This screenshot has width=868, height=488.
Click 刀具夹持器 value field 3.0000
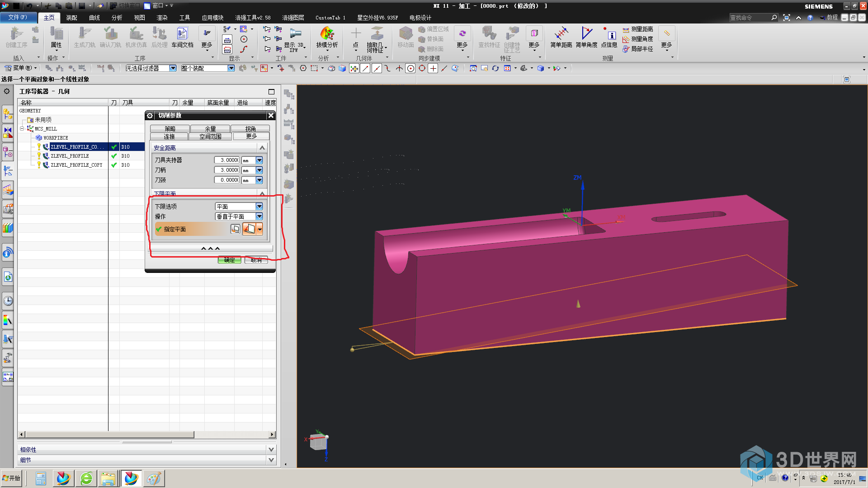tap(227, 160)
